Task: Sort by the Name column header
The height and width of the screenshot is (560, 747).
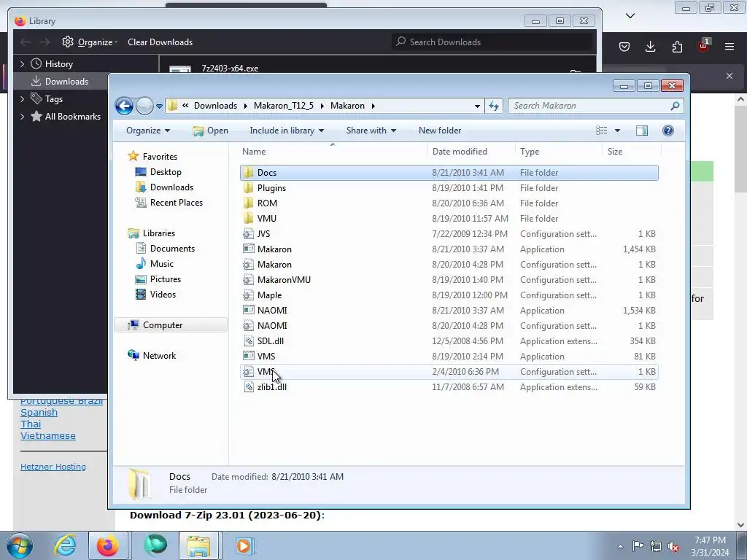Action: [x=254, y=152]
